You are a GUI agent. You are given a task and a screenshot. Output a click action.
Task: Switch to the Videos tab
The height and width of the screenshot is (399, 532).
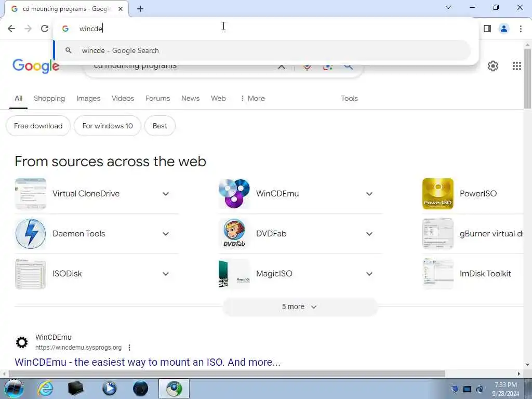(x=123, y=98)
